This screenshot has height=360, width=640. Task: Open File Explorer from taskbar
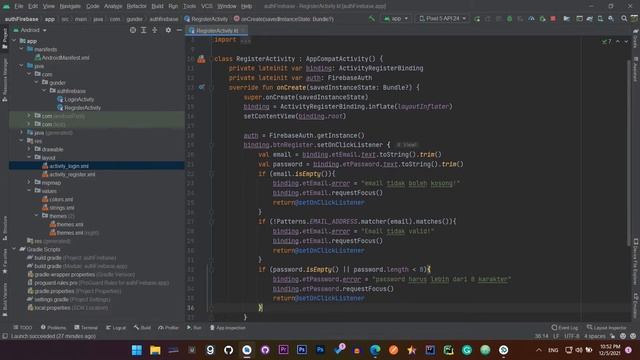click(155, 350)
